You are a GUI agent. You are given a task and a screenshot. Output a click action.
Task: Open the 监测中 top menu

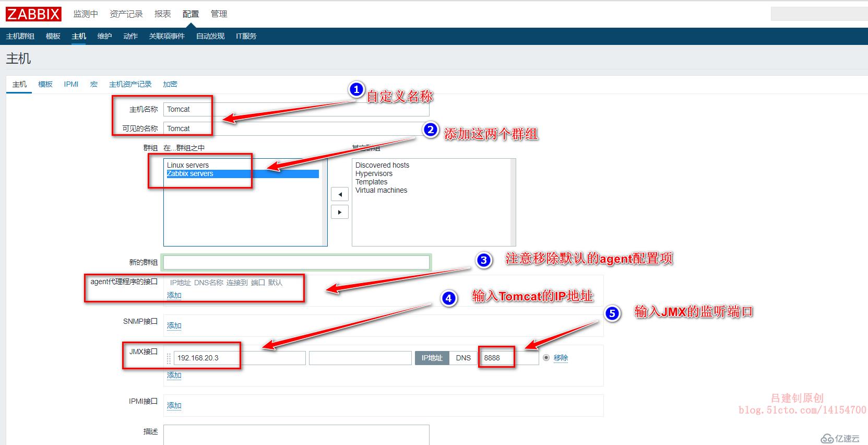[x=86, y=14]
